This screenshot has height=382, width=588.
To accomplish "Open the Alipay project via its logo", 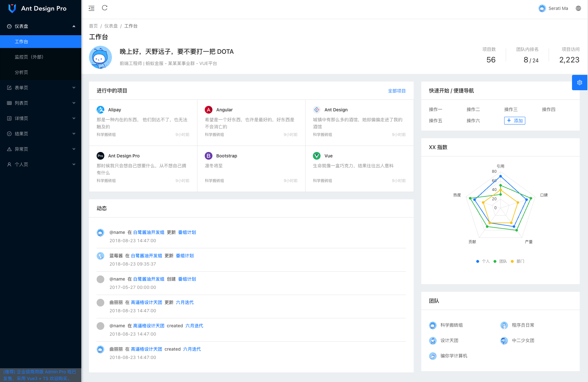I will (x=100, y=109).
